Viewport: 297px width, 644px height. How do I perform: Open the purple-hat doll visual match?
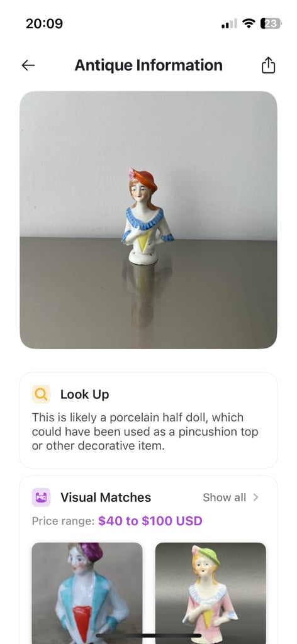87,593
